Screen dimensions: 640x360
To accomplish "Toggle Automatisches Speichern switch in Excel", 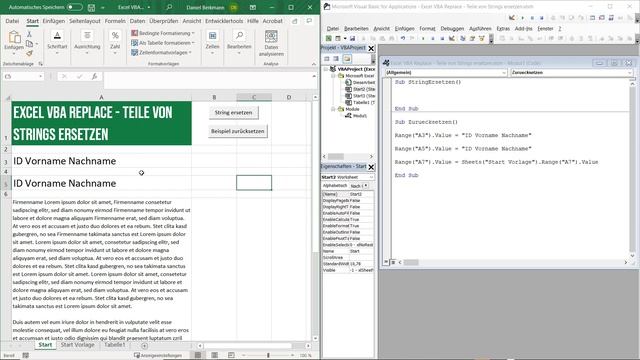I will pos(75,7).
